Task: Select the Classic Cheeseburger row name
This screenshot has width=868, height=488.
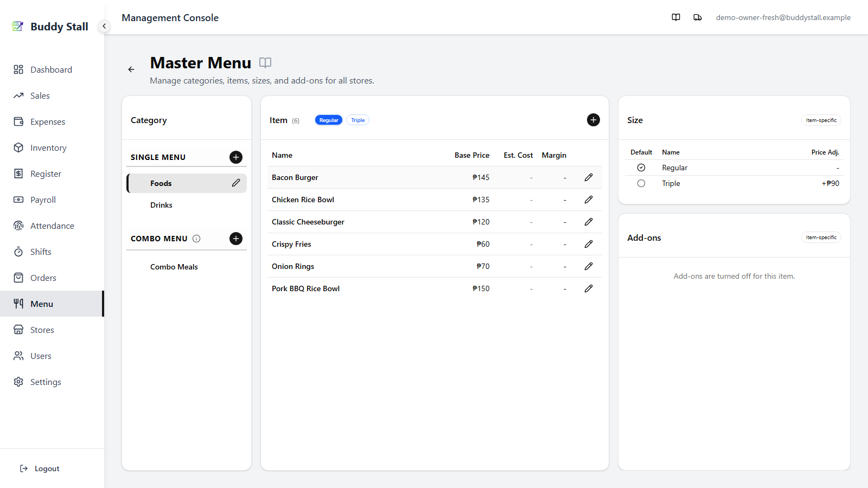Action: coord(308,222)
